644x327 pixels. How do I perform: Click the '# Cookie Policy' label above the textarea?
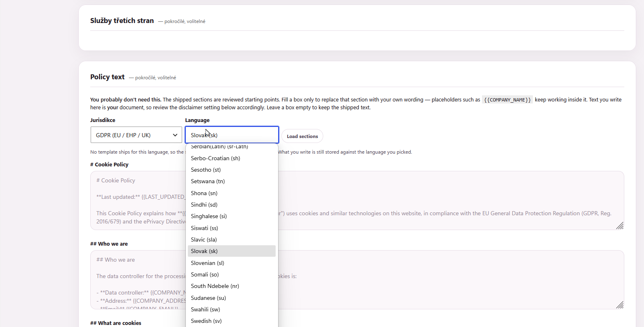(109, 164)
